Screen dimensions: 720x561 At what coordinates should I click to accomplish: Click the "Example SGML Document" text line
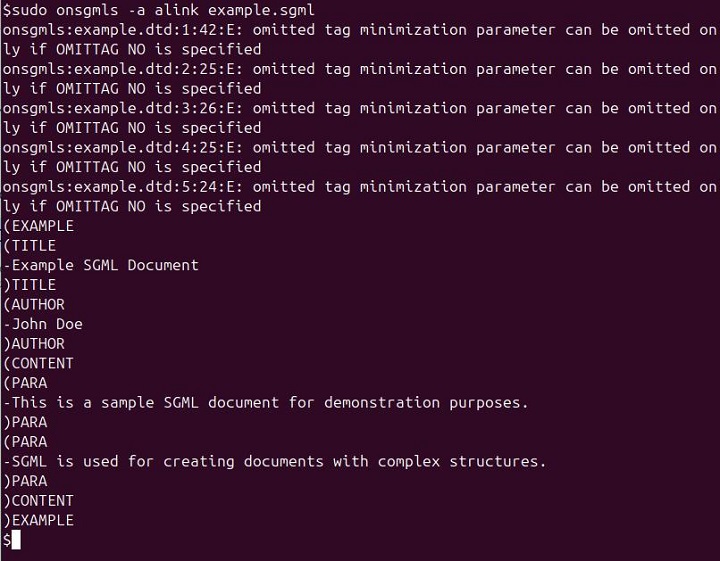tap(102, 265)
